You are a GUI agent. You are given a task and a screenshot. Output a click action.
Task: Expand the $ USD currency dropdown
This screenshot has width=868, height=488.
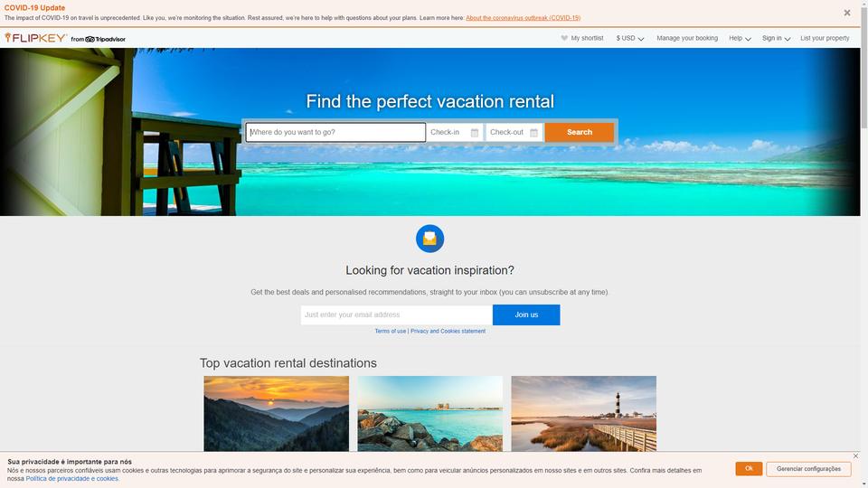pyautogui.click(x=630, y=38)
